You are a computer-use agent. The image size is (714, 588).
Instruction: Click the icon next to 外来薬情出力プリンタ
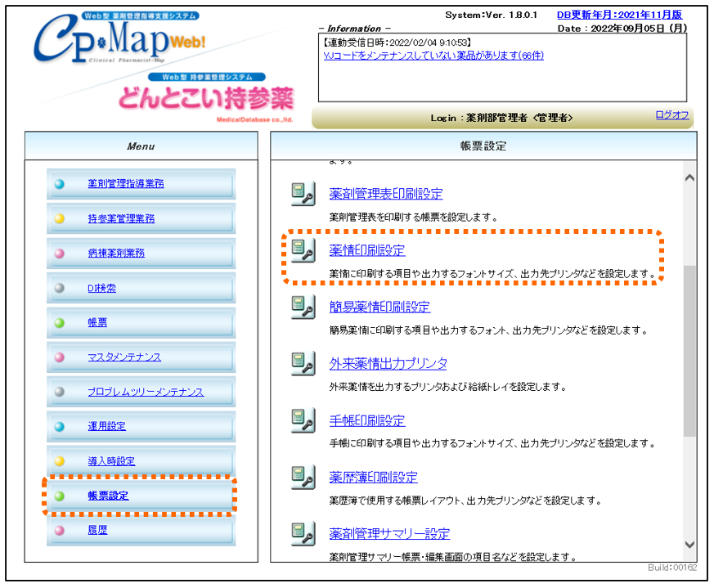click(x=303, y=364)
